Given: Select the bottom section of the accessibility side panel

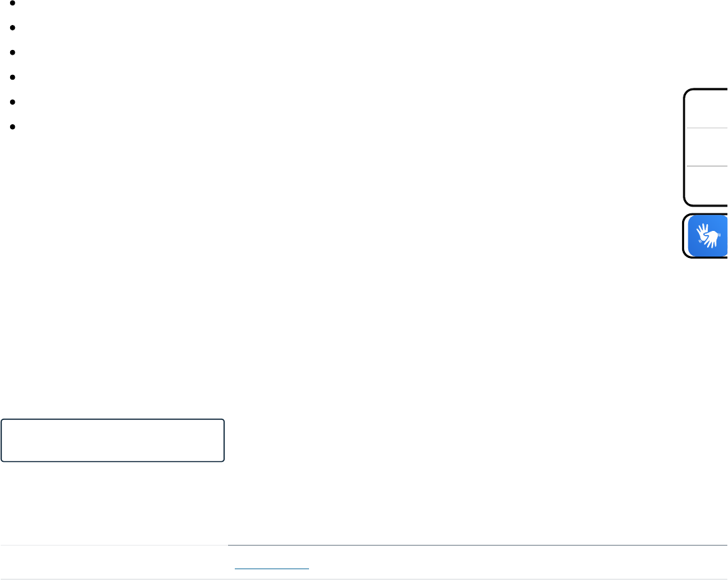Looking at the screenshot, I should [x=707, y=184].
